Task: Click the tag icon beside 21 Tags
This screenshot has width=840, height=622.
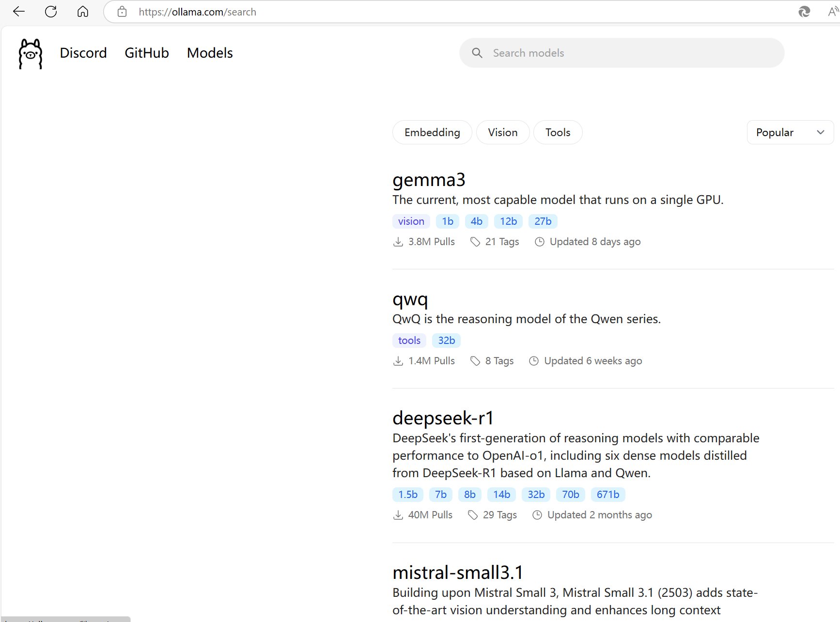Action: pos(475,242)
